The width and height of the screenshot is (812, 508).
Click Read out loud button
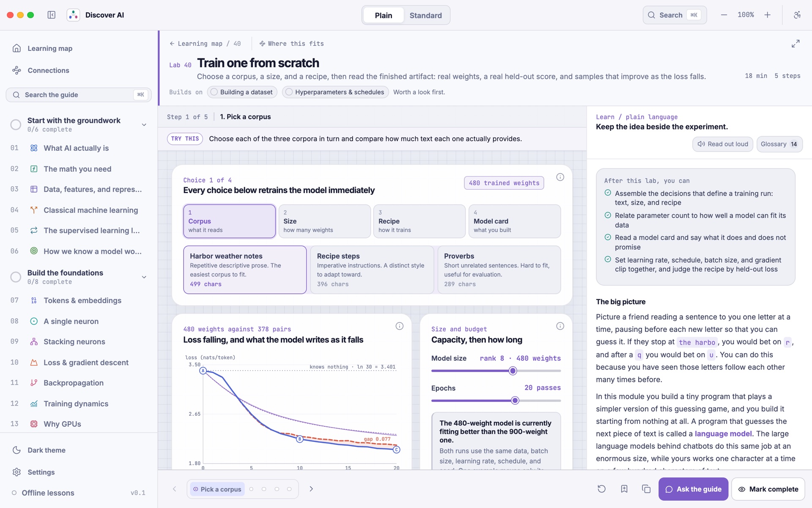coord(723,144)
